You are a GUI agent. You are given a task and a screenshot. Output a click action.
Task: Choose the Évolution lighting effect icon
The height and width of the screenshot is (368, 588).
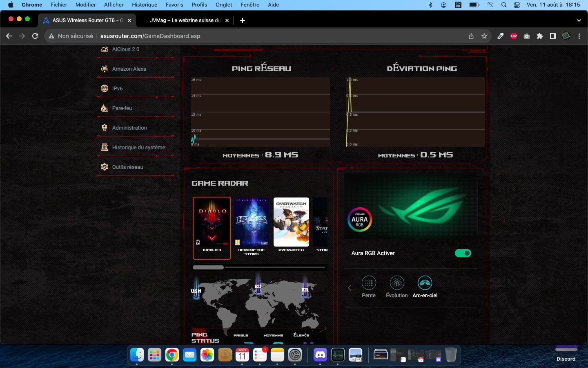click(x=397, y=283)
